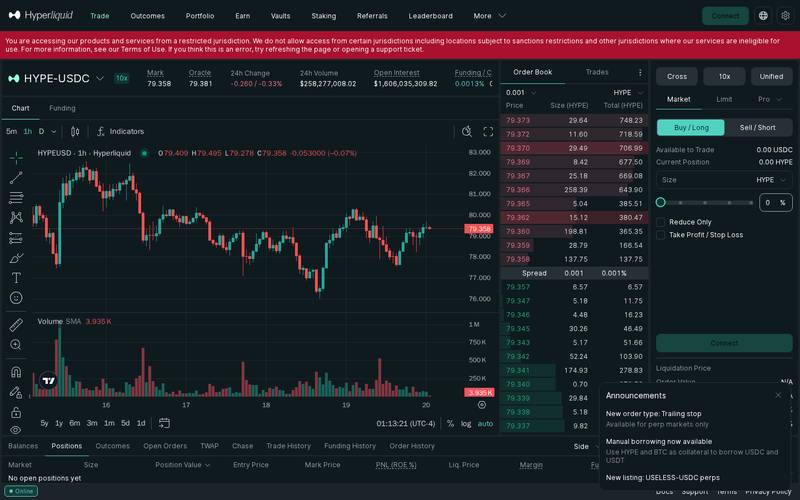Image resolution: width=800 pixels, height=500 pixels.
Task: Open the timeframe interval dropdown arrow
Action: pos(54,132)
